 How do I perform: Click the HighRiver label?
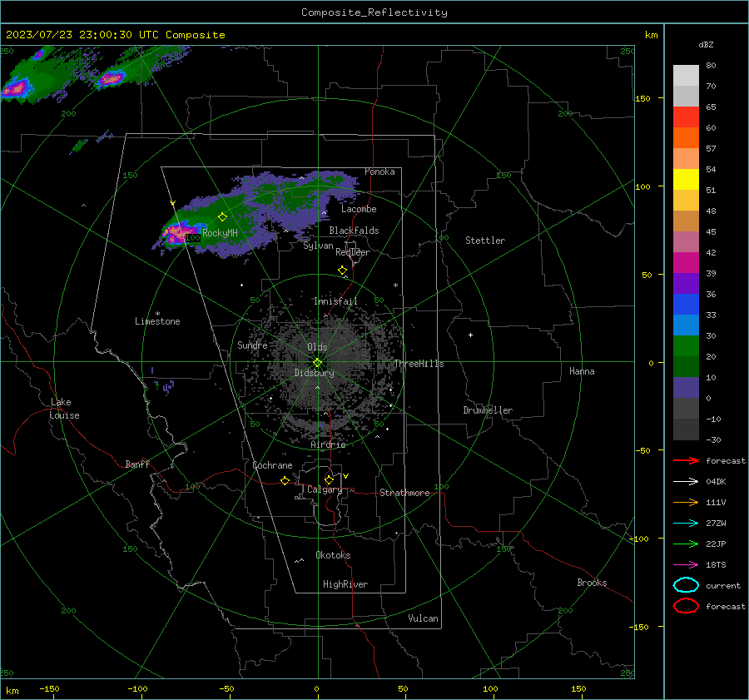pos(345,584)
